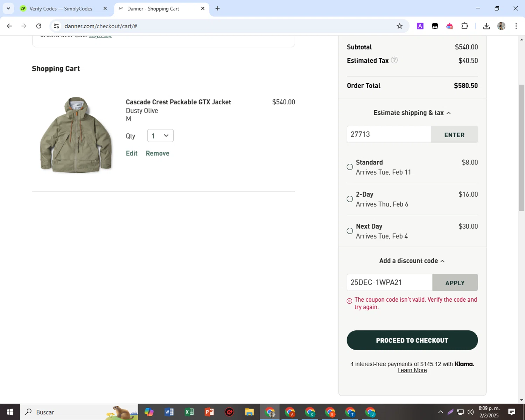Click the discount code input field
This screenshot has height=420, width=525.
390,282
